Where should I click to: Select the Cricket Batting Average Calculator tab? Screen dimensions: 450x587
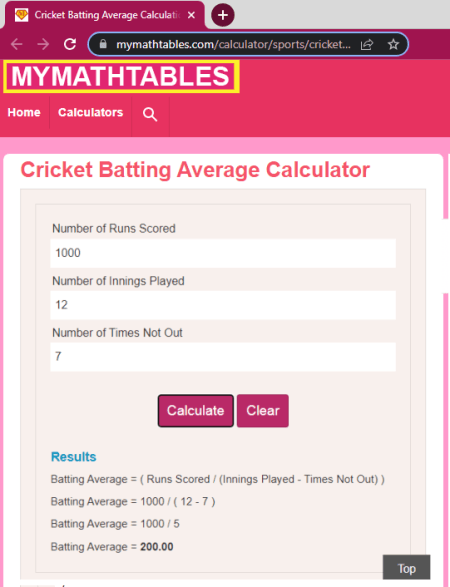(105, 15)
